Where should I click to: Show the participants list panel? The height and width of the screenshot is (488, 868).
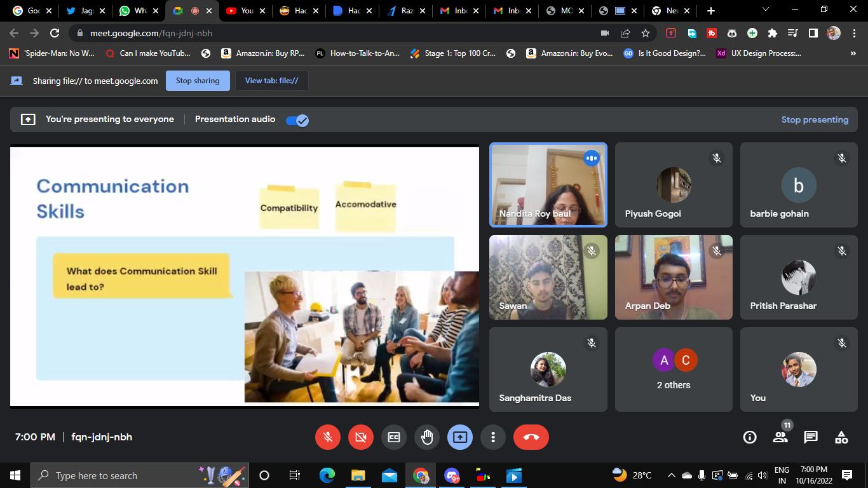pos(780,437)
